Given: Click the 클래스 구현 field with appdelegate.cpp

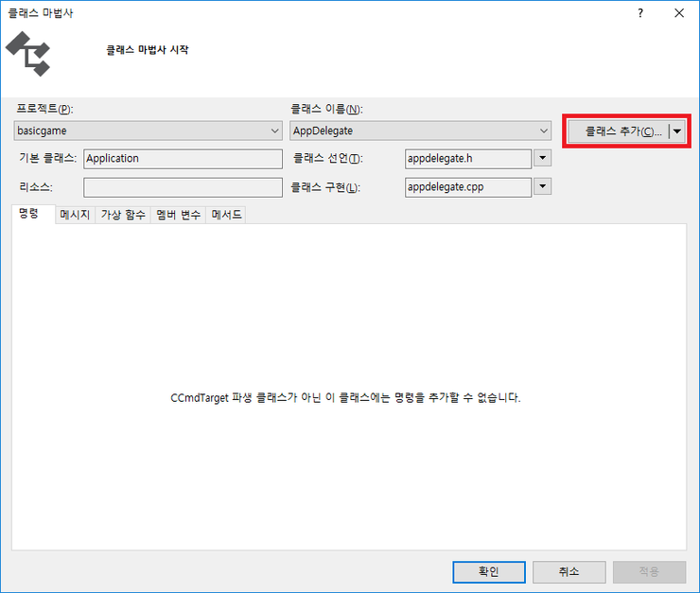Looking at the screenshot, I should point(466,187).
